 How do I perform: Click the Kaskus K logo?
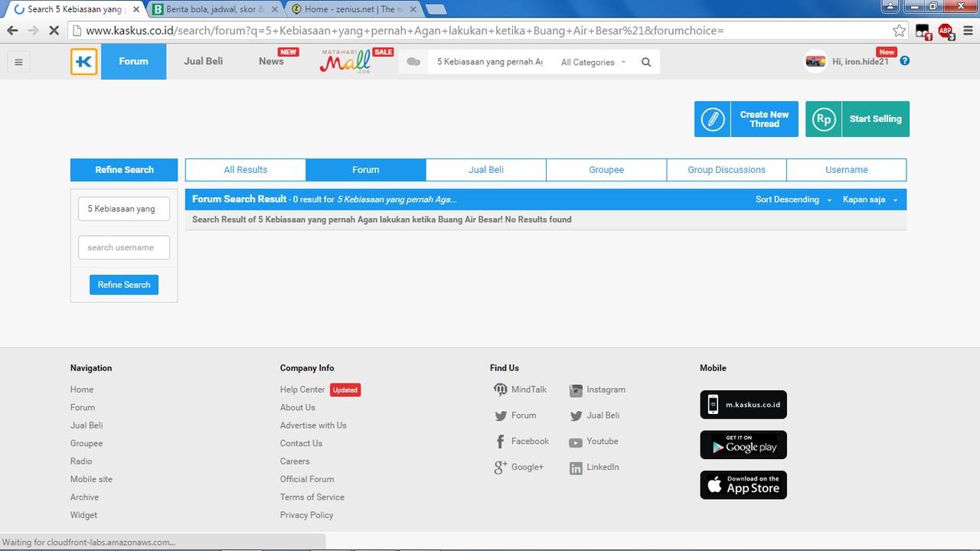click(84, 62)
